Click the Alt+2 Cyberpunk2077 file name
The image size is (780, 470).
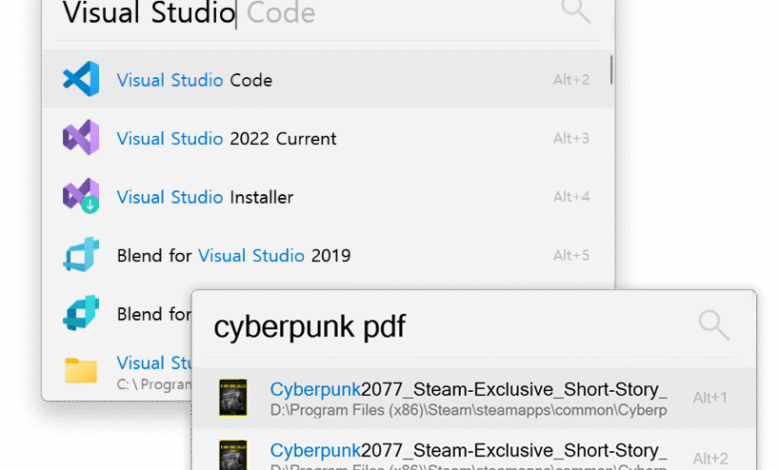(x=468, y=449)
